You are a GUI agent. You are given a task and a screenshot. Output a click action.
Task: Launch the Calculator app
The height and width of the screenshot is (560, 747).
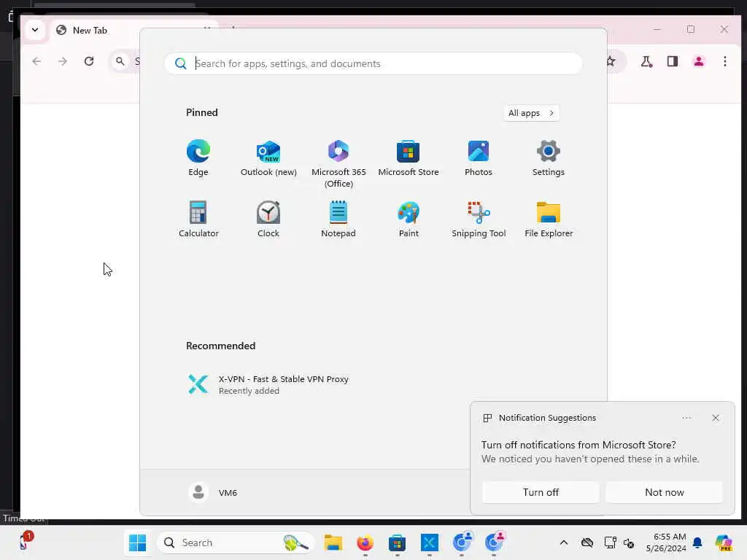click(x=198, y=219)
